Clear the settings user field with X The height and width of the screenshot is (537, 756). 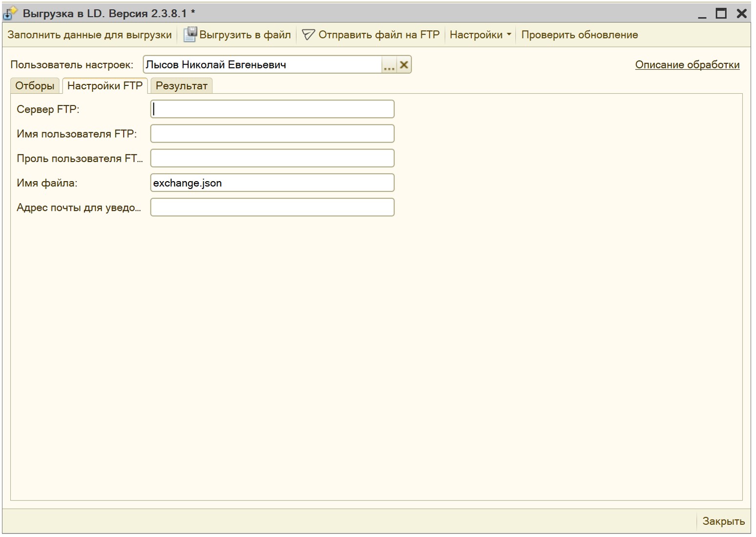[404, 65]
